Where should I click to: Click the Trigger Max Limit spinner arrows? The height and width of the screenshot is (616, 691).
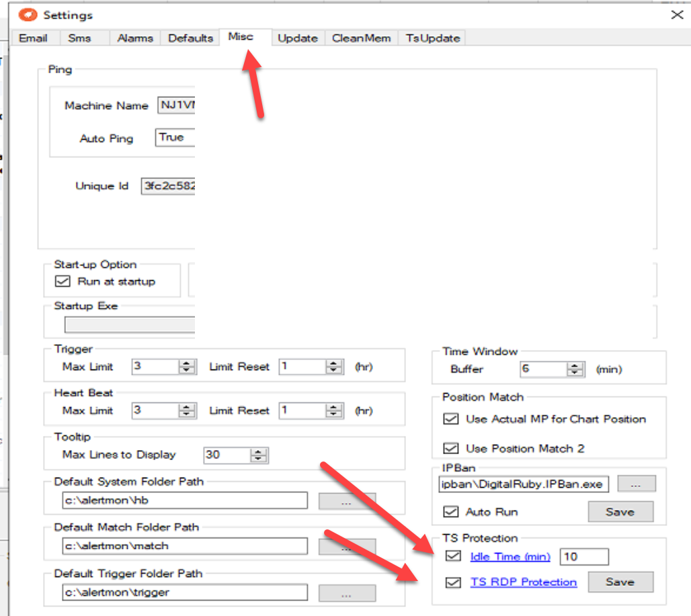coord(187,367)
